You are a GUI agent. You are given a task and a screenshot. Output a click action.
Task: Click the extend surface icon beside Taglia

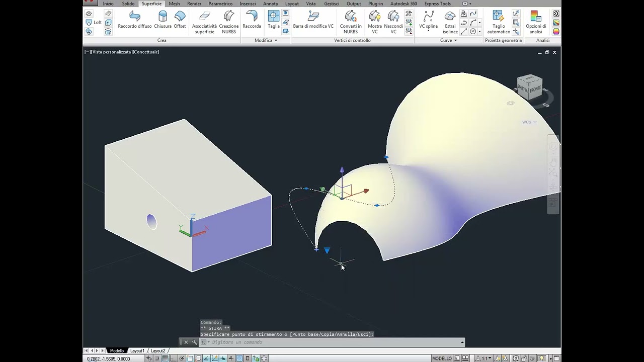285,22
